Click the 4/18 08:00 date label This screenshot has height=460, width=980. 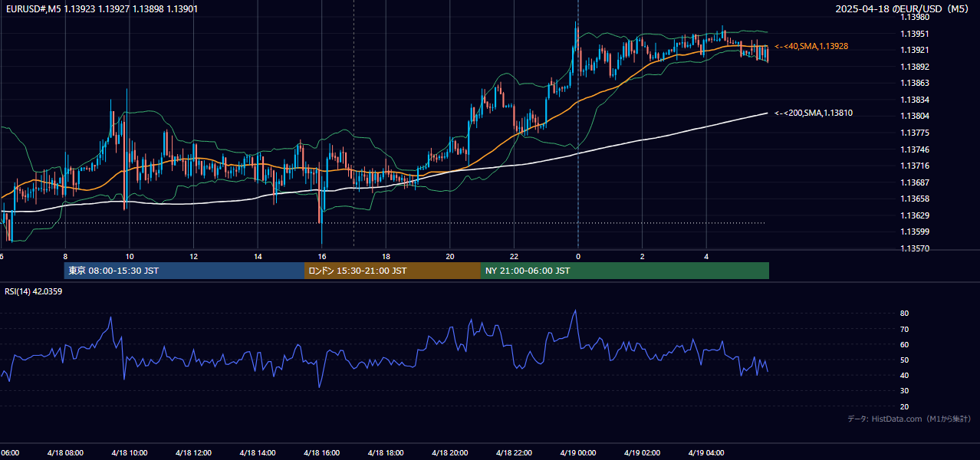coord(65,452)
